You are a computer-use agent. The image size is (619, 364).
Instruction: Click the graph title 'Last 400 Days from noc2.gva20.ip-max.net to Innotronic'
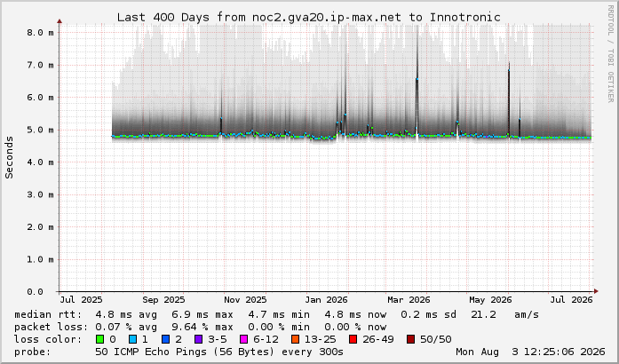(309, 18)
